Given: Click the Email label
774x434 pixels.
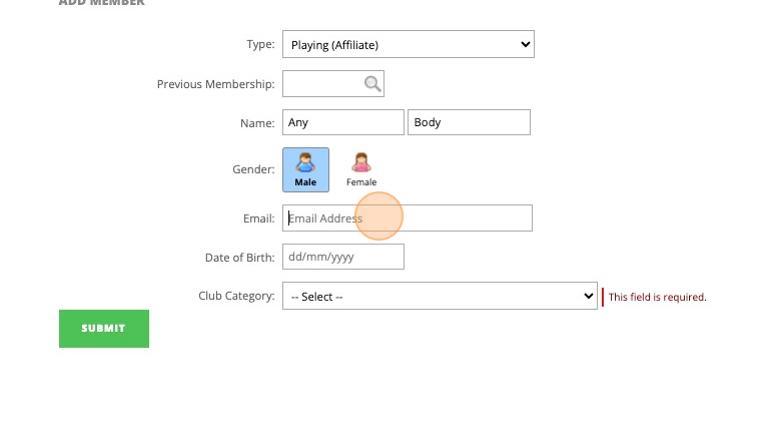Looking at the screenshot, I should pos(258,218).
